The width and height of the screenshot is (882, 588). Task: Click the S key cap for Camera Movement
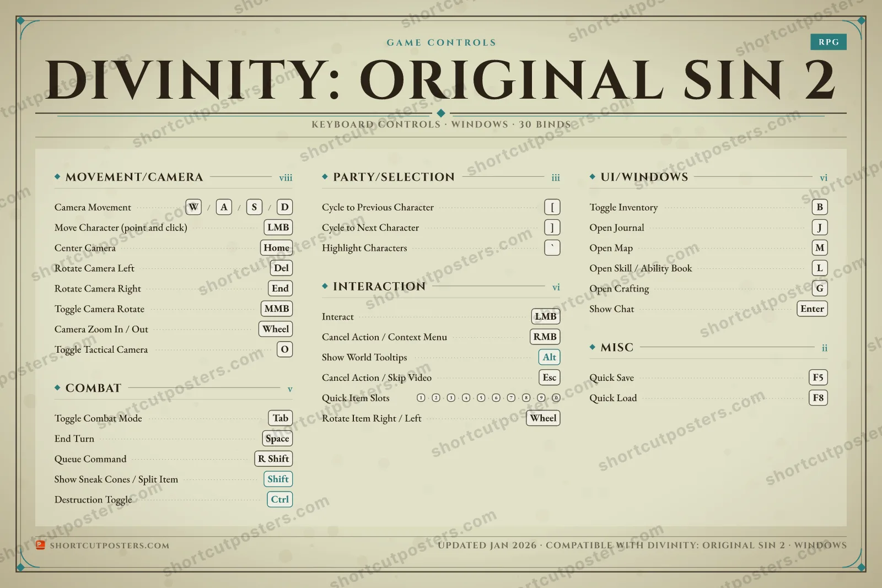[x=254, y=207]
